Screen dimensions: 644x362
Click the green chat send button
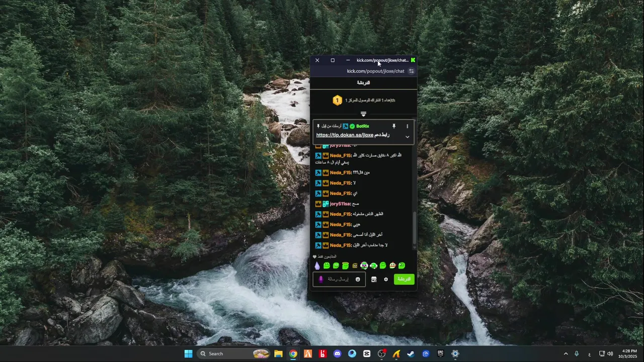tap(405, 279)
